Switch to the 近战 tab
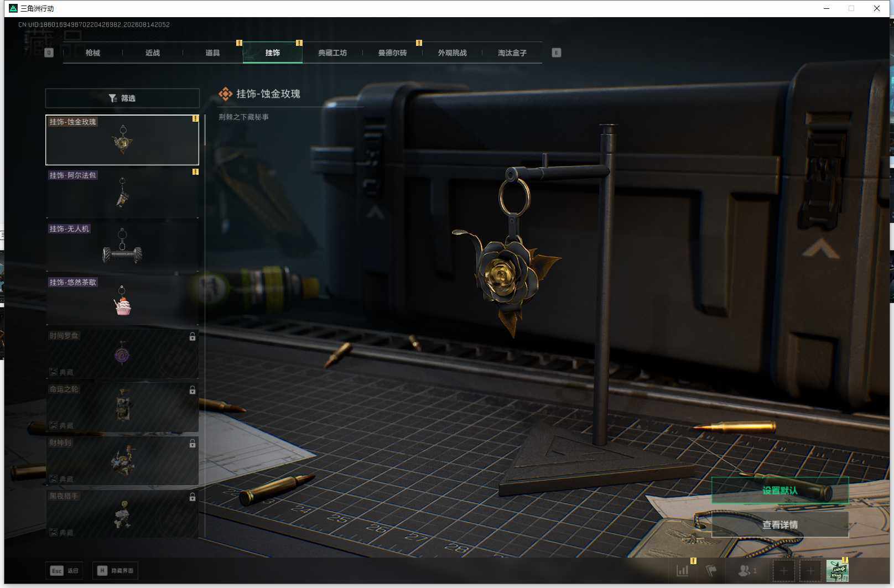This screenshot has width=894, height=588. click(153, 53)
